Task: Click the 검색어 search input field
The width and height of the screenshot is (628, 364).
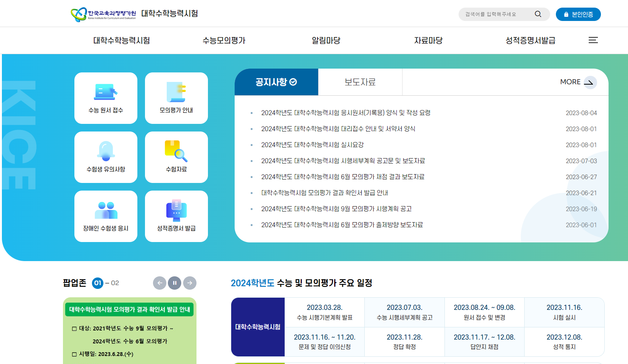Action: coord(496,14)
